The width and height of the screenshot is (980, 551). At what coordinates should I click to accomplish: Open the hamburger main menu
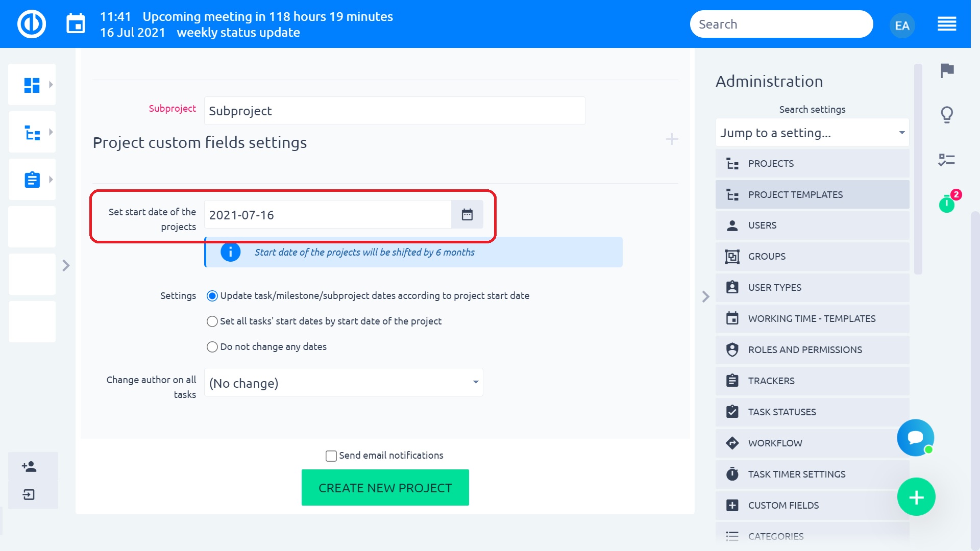pos(947,24)
